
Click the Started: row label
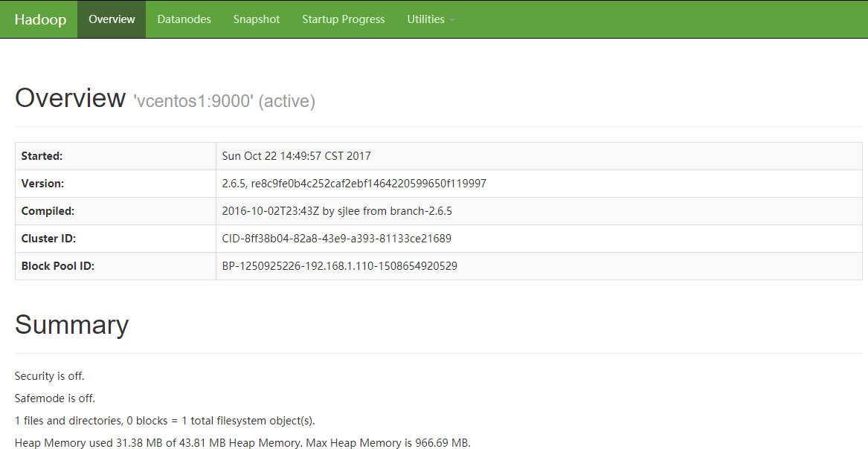42,156
